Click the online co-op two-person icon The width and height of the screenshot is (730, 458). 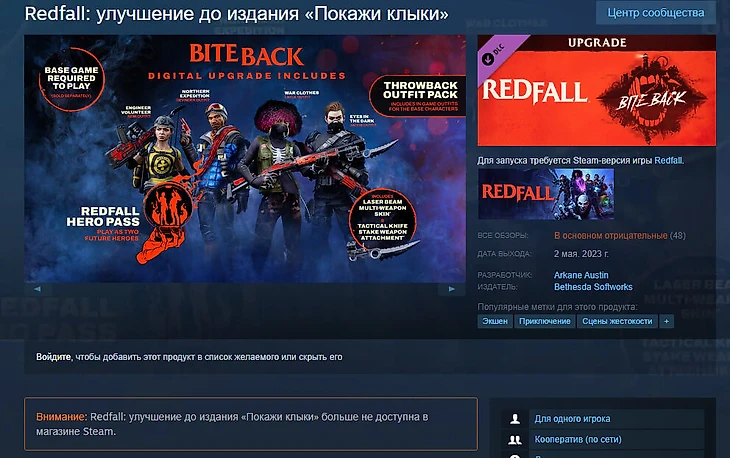coord(515,439)
